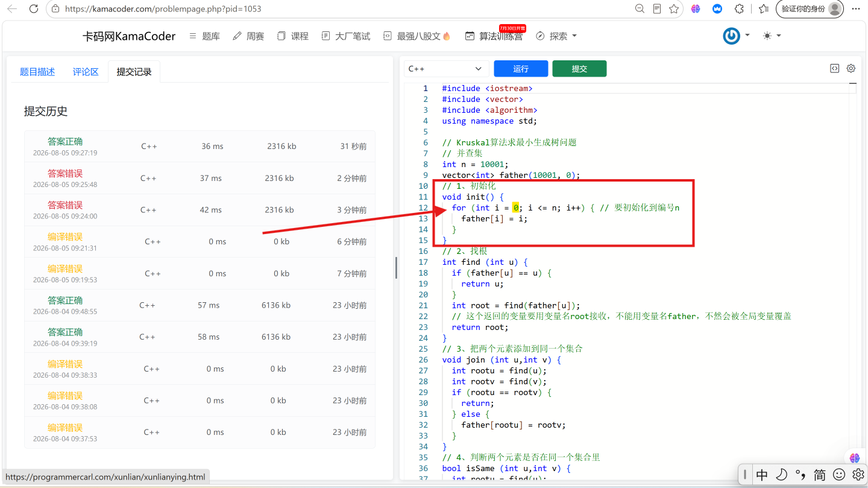Click line number 12 in the code gutter
868x488 pixels.
point(423,208)
